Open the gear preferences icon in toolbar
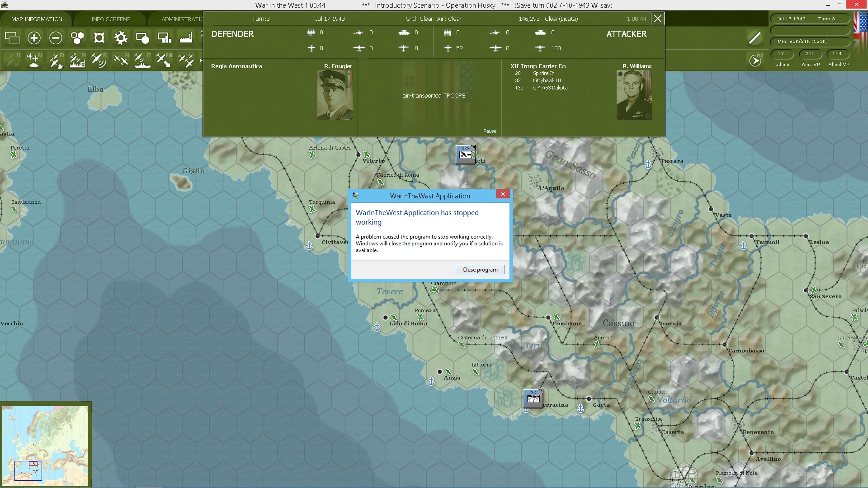Viewport: 868px width, 488px height. click(121, 38)
